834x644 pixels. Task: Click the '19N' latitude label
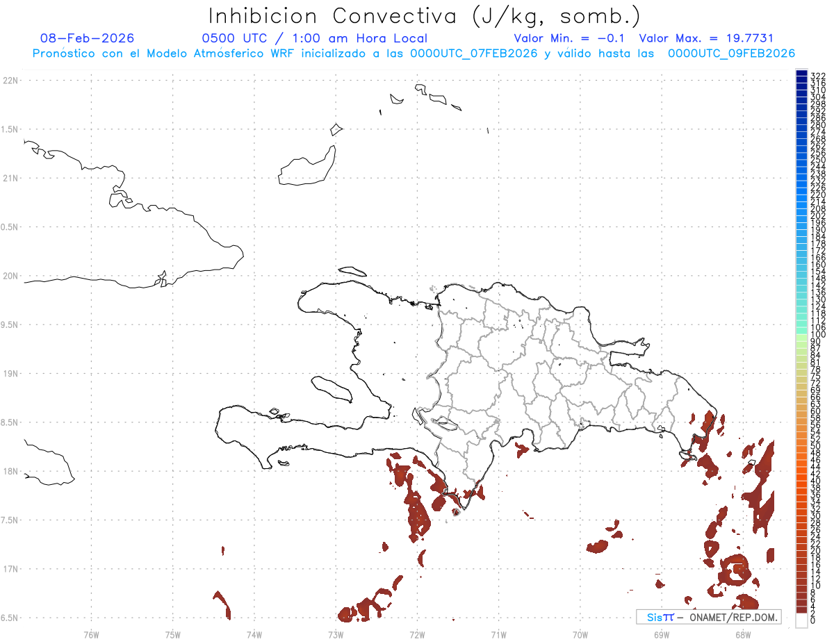10,374
